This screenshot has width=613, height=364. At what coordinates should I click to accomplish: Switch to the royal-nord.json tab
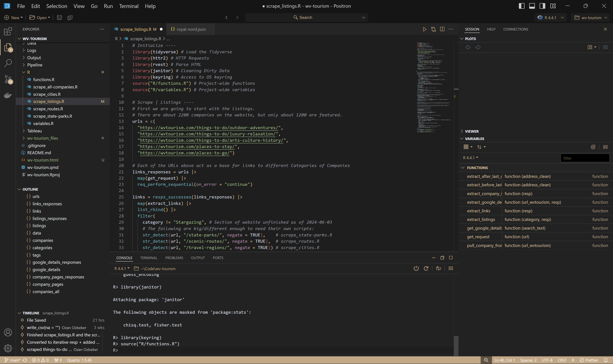(x=191, y=29)
